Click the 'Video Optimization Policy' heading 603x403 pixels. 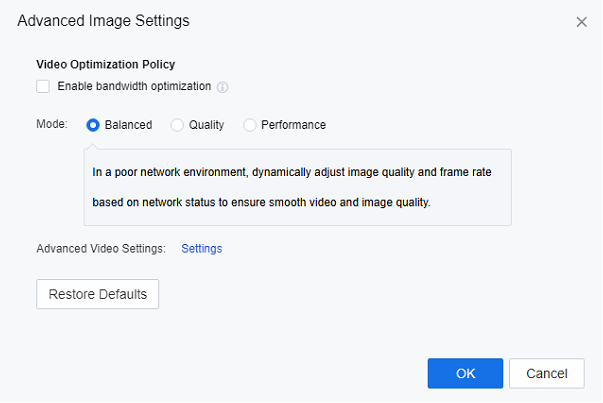click(x=105, y=64)
